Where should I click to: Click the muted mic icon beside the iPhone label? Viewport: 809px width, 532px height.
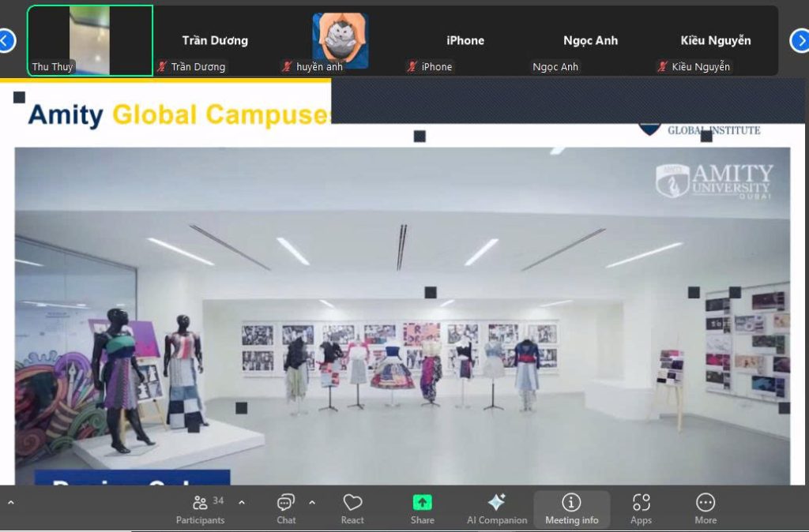[x=412, y=66]
